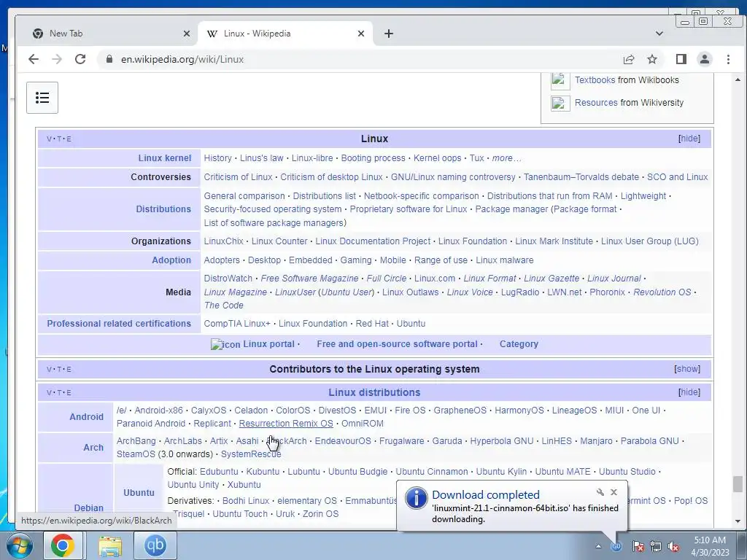The image size is (747, 560).
Task: Open Windows Start menu
Action: coord(19,545)
